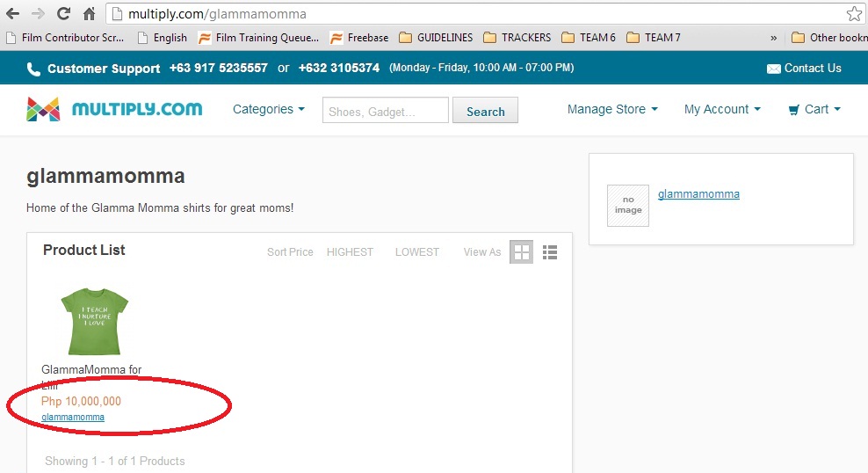Open the Freebase bookmark
The width and height of the screenshot is (868, 473).
point(360,38)
